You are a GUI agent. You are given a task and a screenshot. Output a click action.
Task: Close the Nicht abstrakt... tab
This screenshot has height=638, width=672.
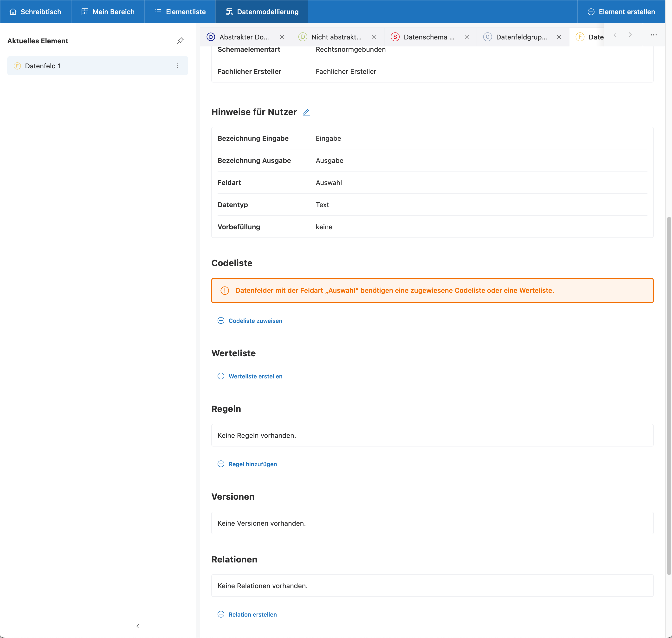click(x=374, y=37)
